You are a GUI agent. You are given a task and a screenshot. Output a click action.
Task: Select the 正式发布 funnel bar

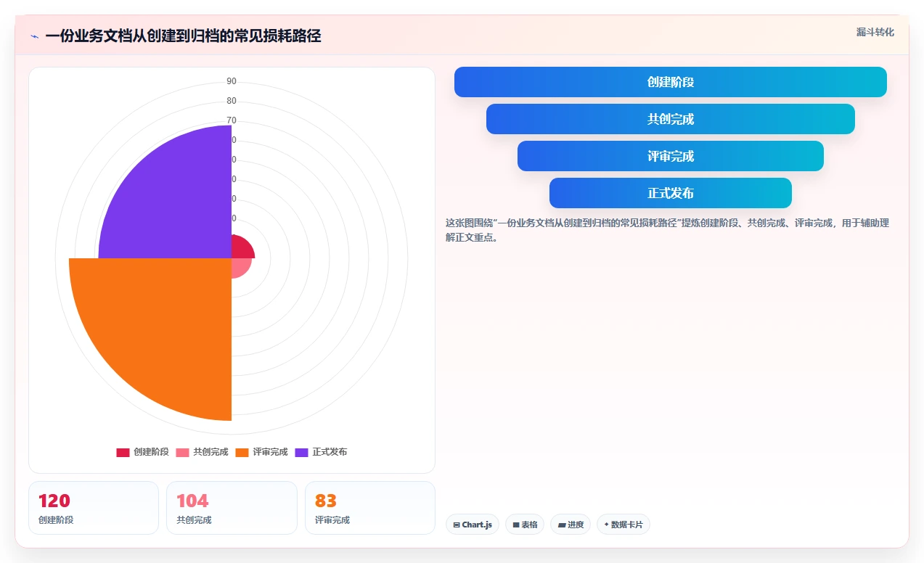click(x=671, y=193)
